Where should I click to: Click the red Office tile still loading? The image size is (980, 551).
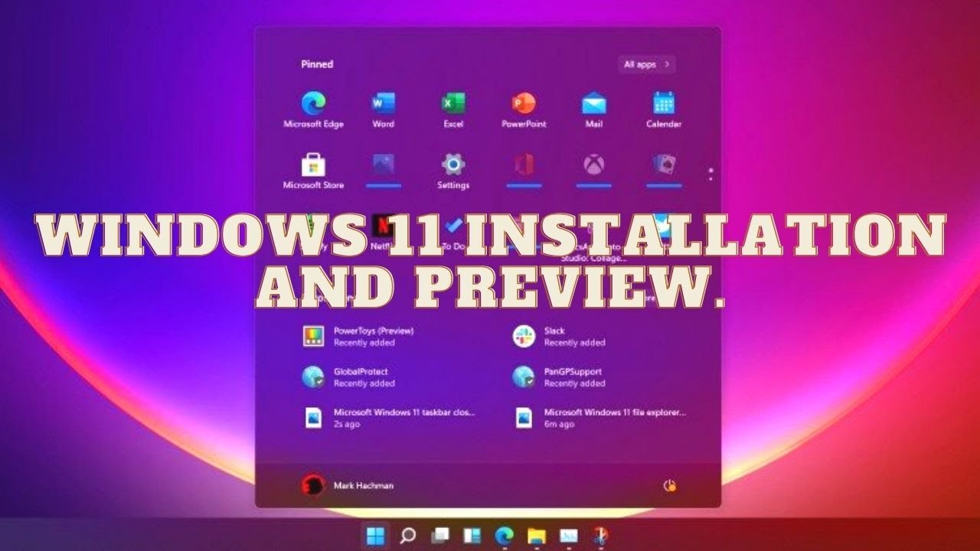[524, 170]
